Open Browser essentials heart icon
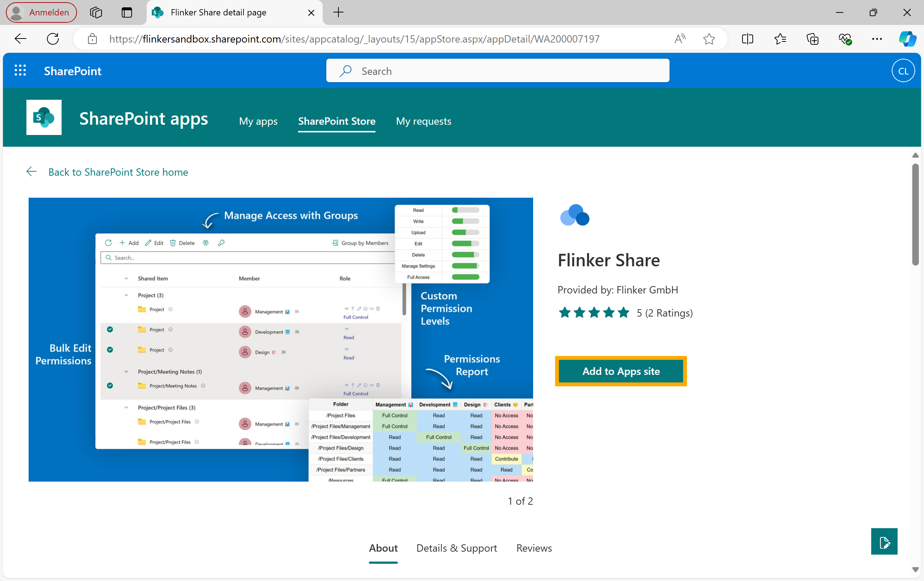The height and width of the screenshot is (581, 924). (844, 39)
